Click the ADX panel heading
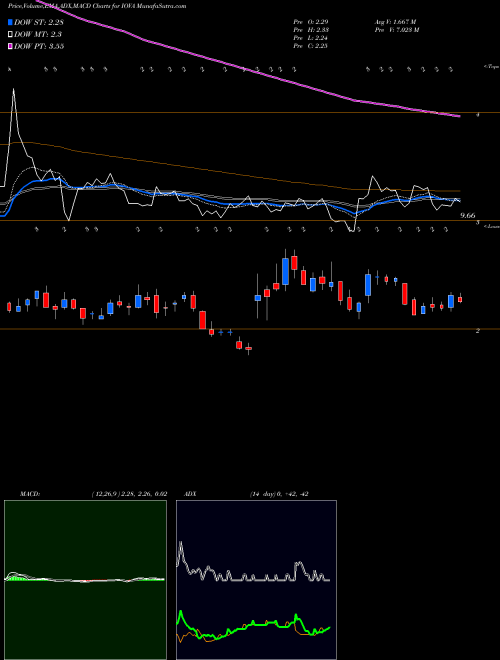The width and height of the screenshot is (500, 660). (191, 494)
